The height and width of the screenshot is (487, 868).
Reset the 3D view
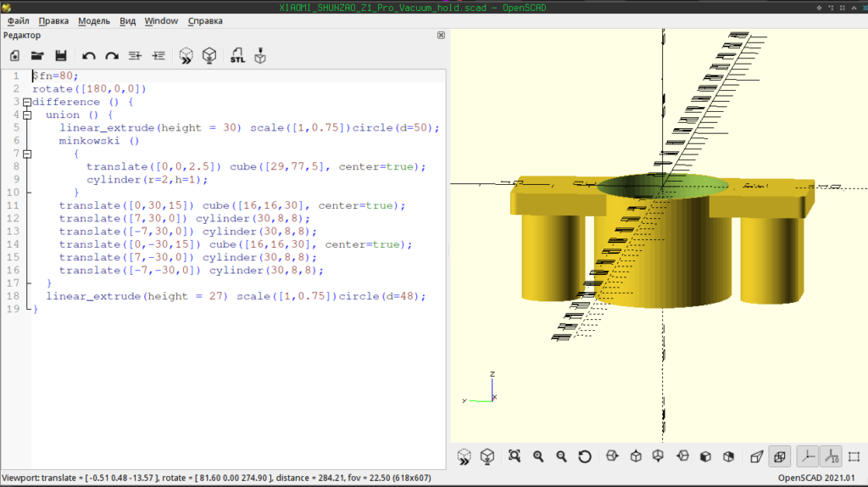[x=585, y=456]
